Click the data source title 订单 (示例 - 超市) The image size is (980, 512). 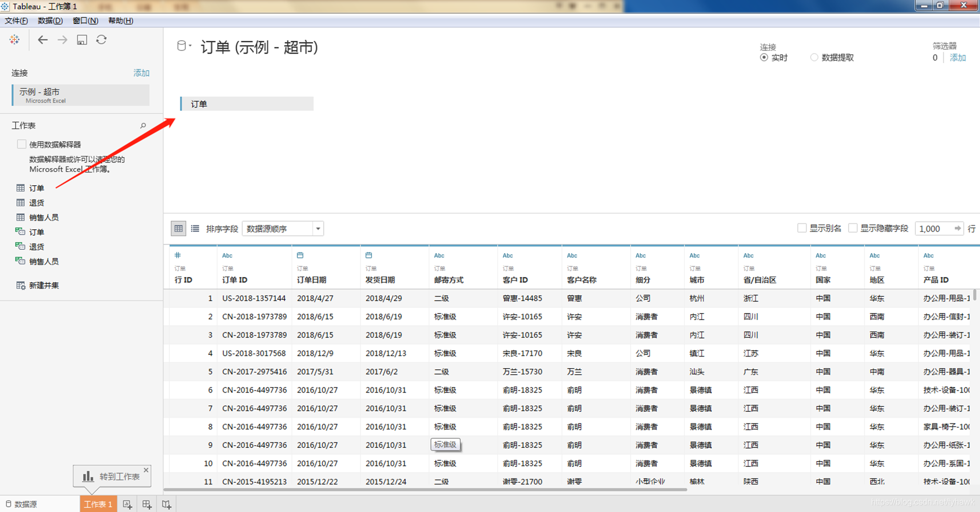pos(259,47)
